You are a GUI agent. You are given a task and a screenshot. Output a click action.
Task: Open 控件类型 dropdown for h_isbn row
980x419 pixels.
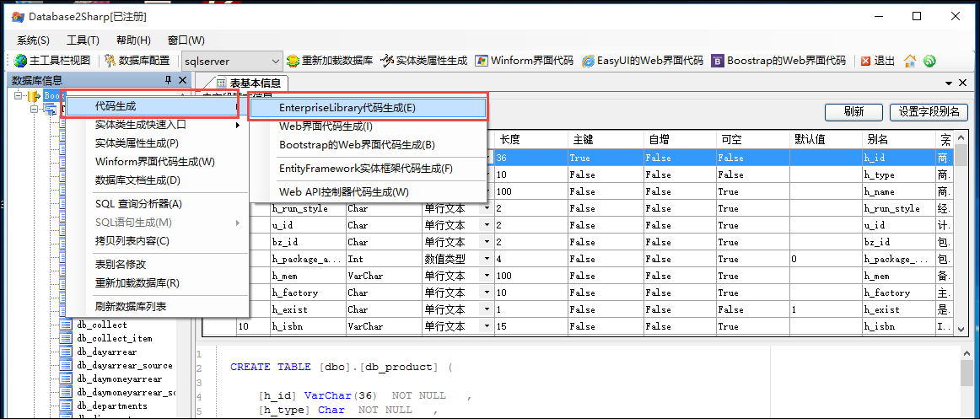pos(486,326)
